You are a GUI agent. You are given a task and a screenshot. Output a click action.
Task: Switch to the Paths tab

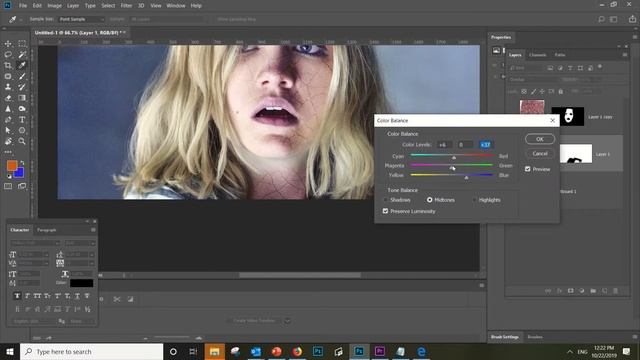(560, 55)
